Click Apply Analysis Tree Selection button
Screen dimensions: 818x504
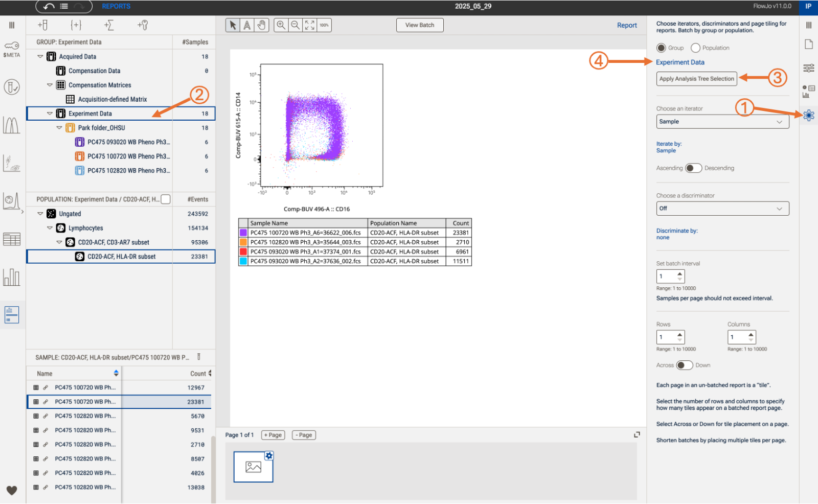(x=696, y=79)
